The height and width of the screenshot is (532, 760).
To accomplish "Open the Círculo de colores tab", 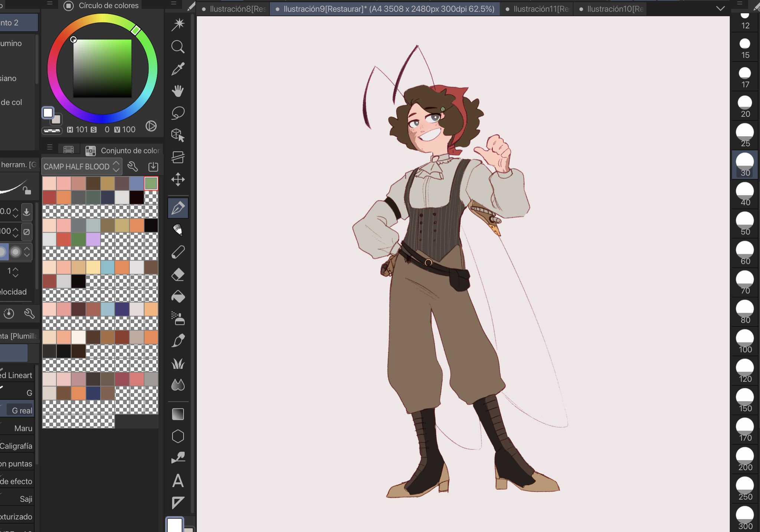I will pyautogui.click(x=102, y=6).
